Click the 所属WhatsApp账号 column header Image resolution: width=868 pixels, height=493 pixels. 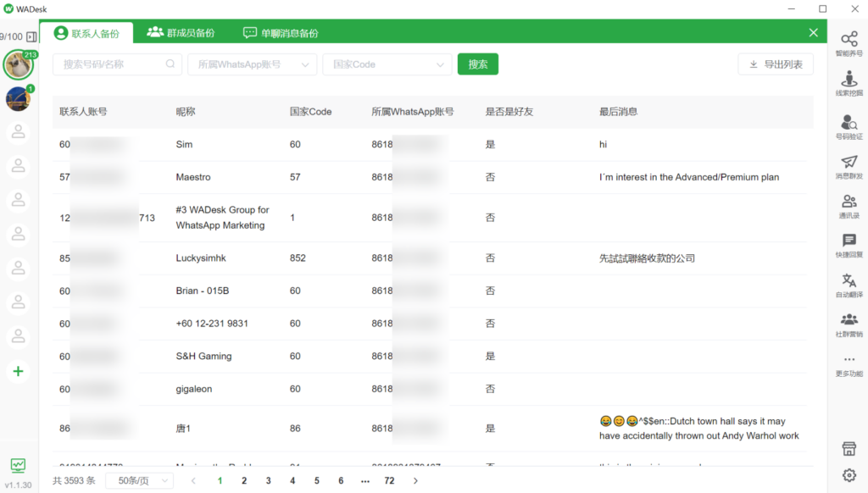(413, 112)
